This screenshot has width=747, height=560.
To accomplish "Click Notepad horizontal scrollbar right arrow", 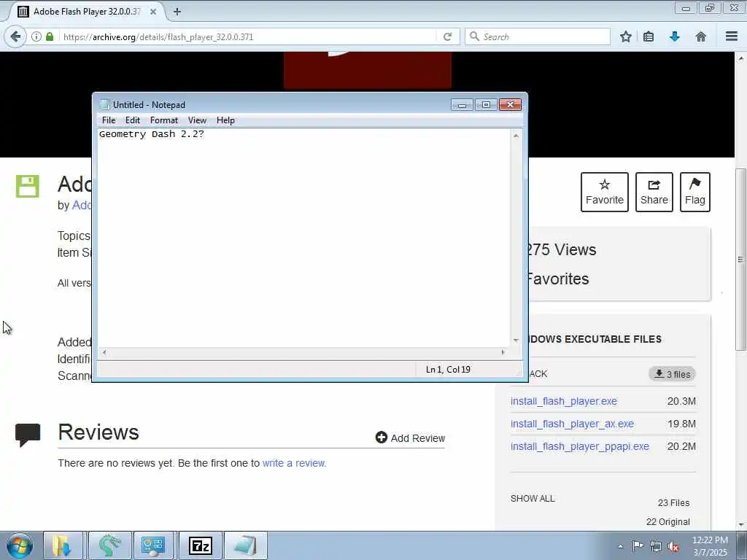I will click(x=503, y=352).
